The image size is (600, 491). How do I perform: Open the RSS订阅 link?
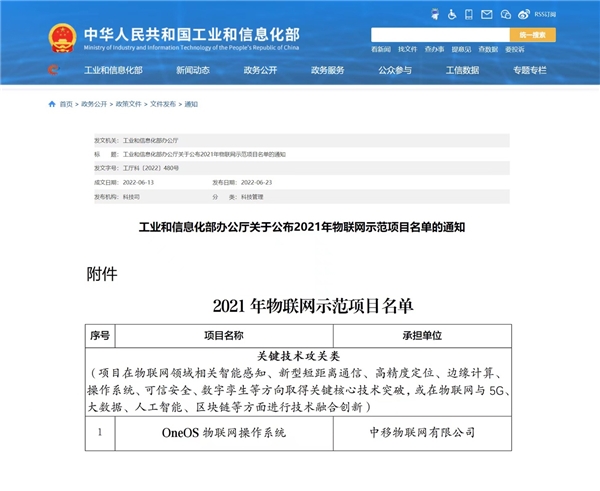545,15
